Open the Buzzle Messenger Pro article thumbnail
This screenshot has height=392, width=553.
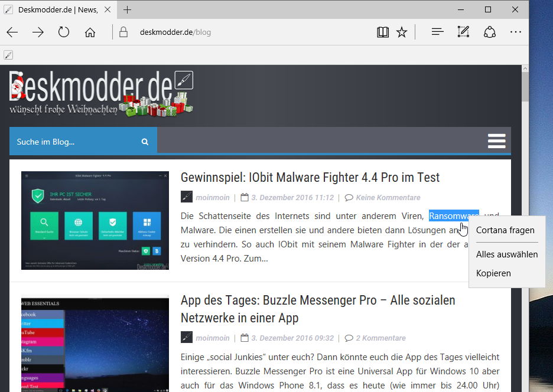coord(95,344)
